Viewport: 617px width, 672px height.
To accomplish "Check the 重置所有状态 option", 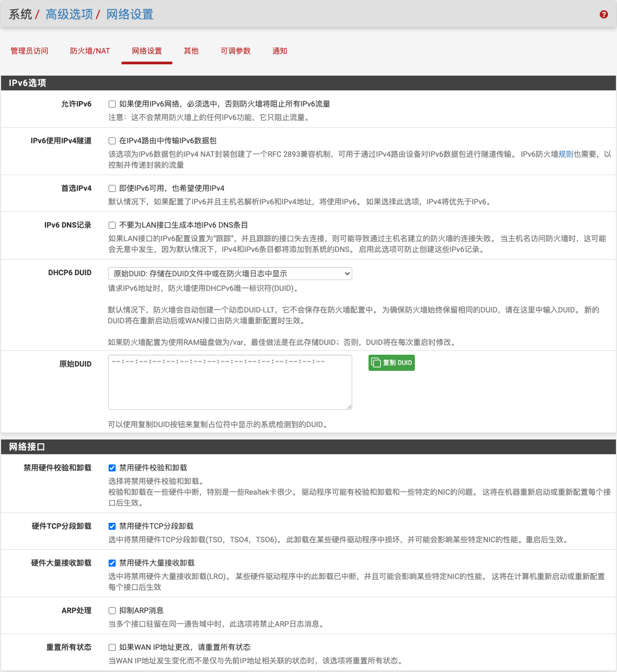I will coord(112,647).
